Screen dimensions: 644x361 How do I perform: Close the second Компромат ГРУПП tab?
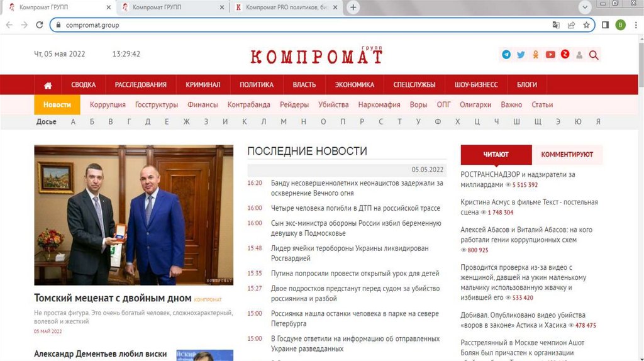pos(222,8)
